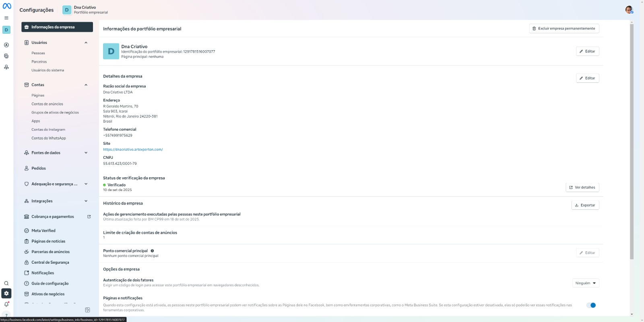The image size is (644, 322).
Task: Click the info icon beside Ponto comercial principal
Action: tap(152, 251)
